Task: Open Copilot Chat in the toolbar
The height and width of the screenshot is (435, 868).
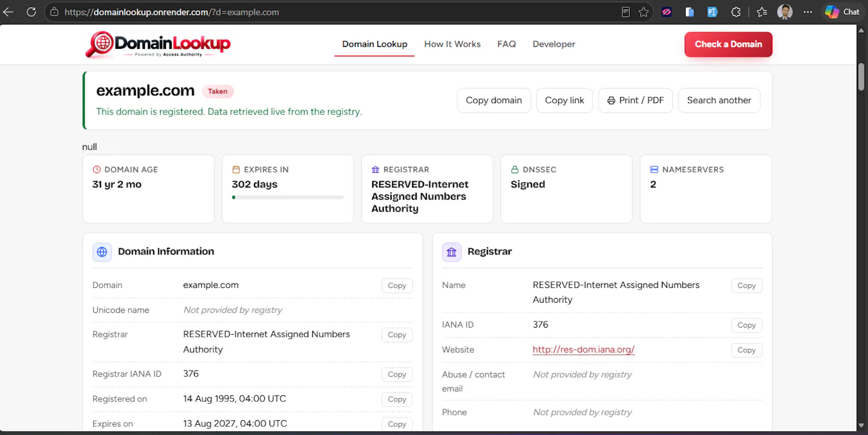Action: click(842, 12)
